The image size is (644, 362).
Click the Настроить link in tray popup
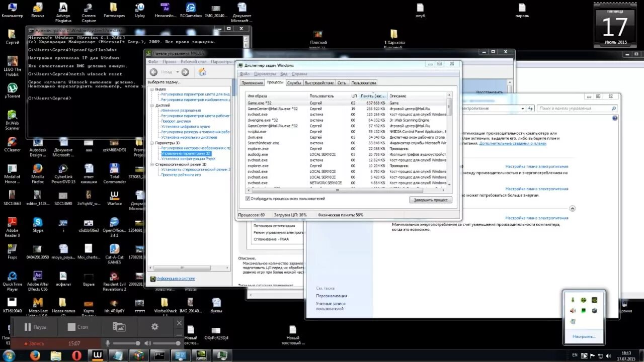click(x=584, y=336)
